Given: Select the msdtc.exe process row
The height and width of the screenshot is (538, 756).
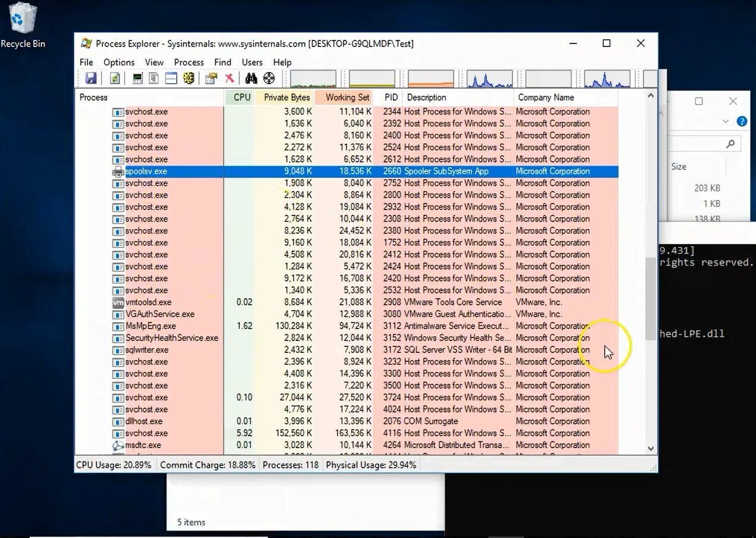Looking at the screenshot, I should tap(347, 445).
